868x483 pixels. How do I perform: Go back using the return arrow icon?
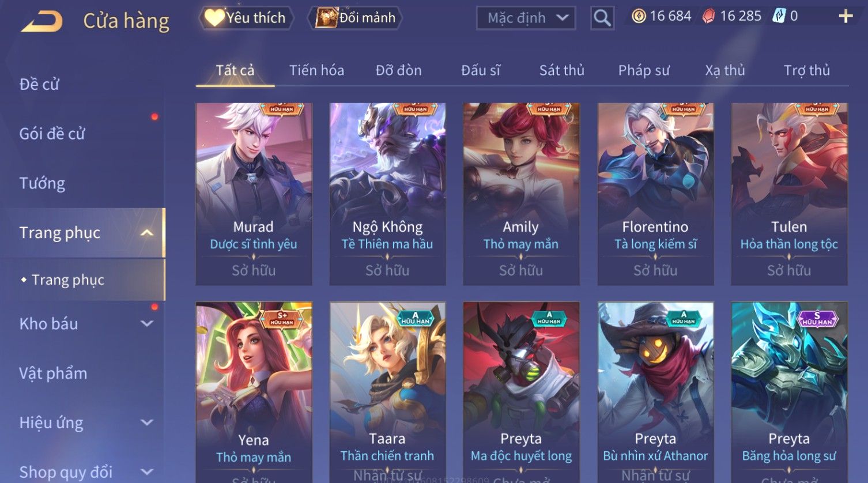click(x=42, y=21)
